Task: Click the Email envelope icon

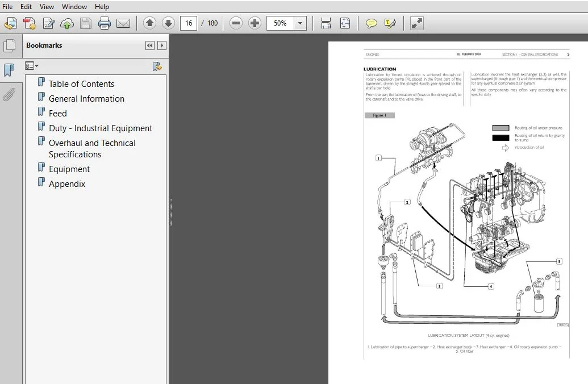Action: pyautogui.click(x=123, y=23)
